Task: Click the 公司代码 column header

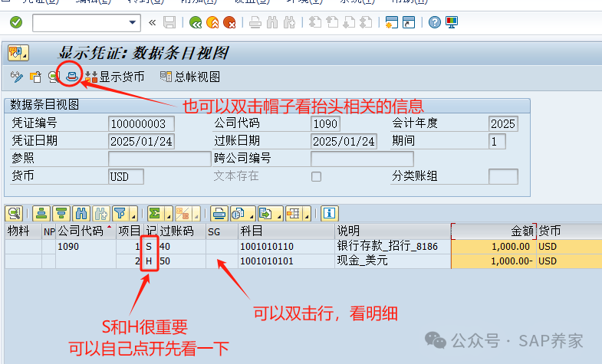Action: [x=85, y=231]
